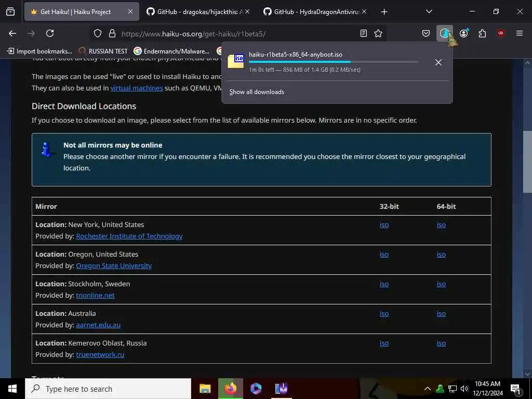This screenshot has height=399, width=532.
Task: Open the shield tracking protection icon
Action: (x=98, y=33)
